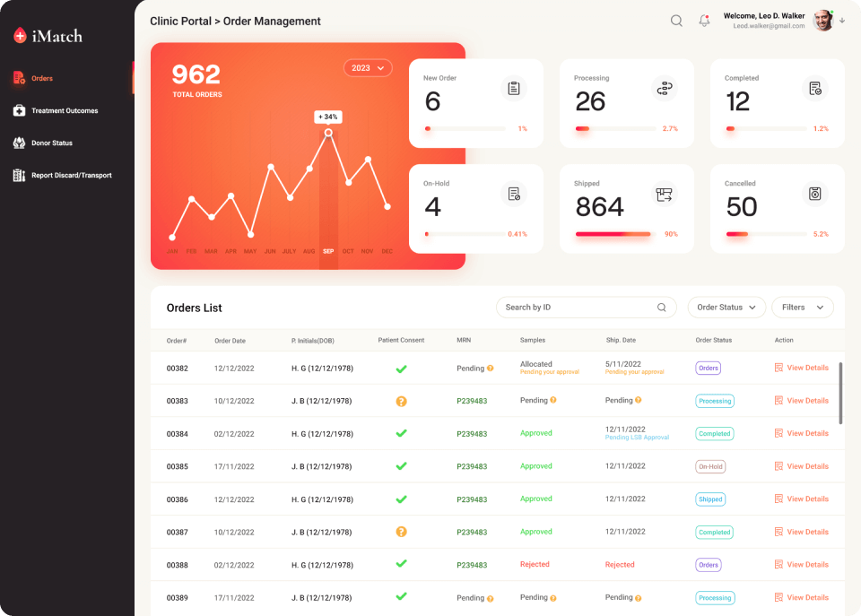
Task: Click the Order Status column header
Action: pyautogui.click(x=714, y=341)
